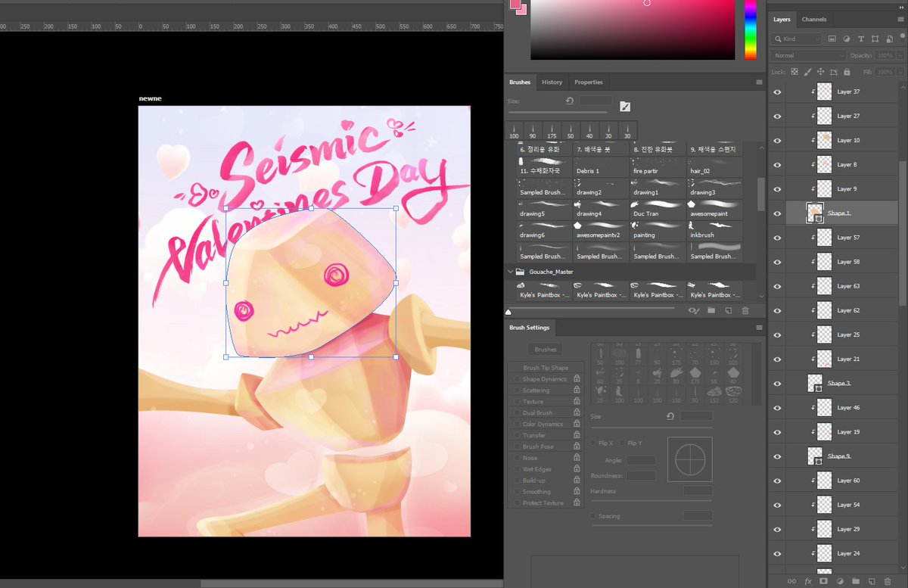This screenshot has width=908, height=588.
Task: Enable Shape Dynamics checkbox
Action: (x=517, y=379)
